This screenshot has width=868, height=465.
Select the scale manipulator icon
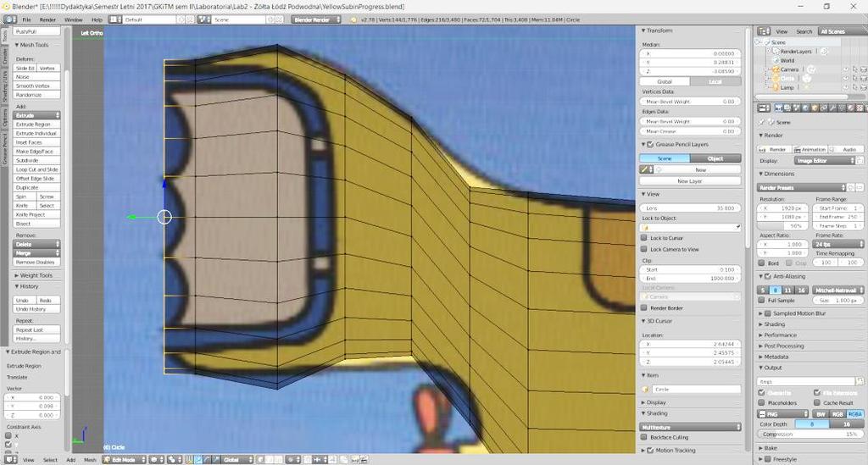216,459
